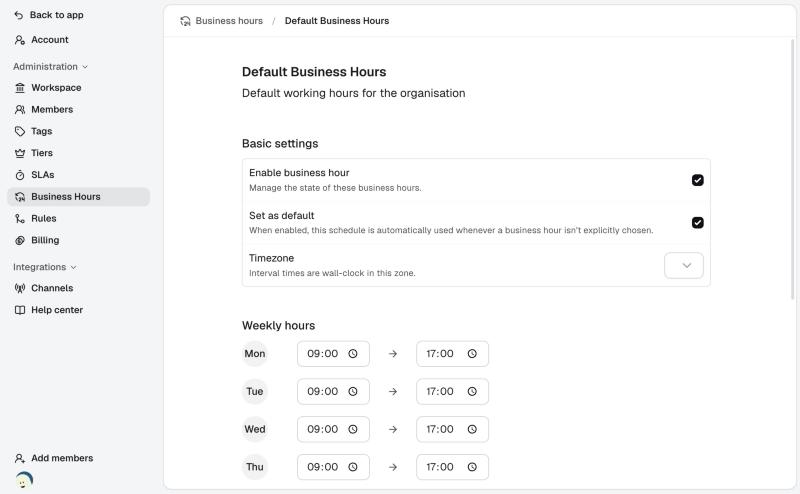Click the Billing coin icon
The width and height of the screenshot is (800, 494).
(x=20, y=240)
